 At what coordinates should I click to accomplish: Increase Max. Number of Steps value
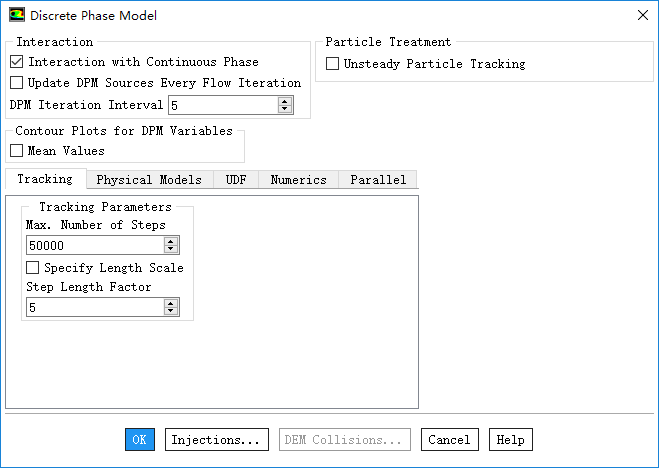pos(171,241)
